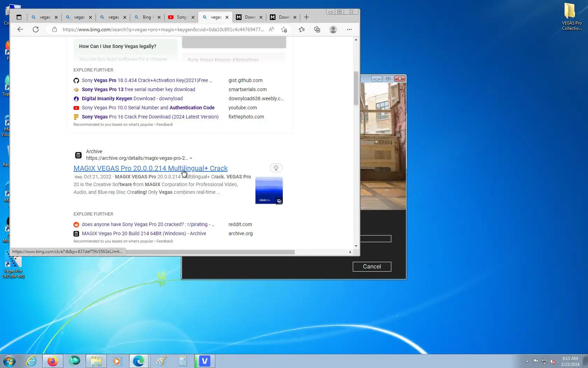The width and height of the screenshot is (588, 368).
Task: Open the network icon in system tray
Action: click(544, 361)
